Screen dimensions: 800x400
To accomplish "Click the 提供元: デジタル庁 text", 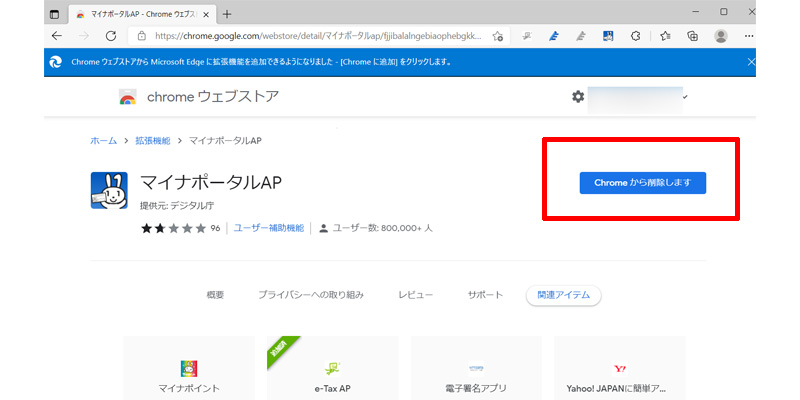I will (177, 206).
